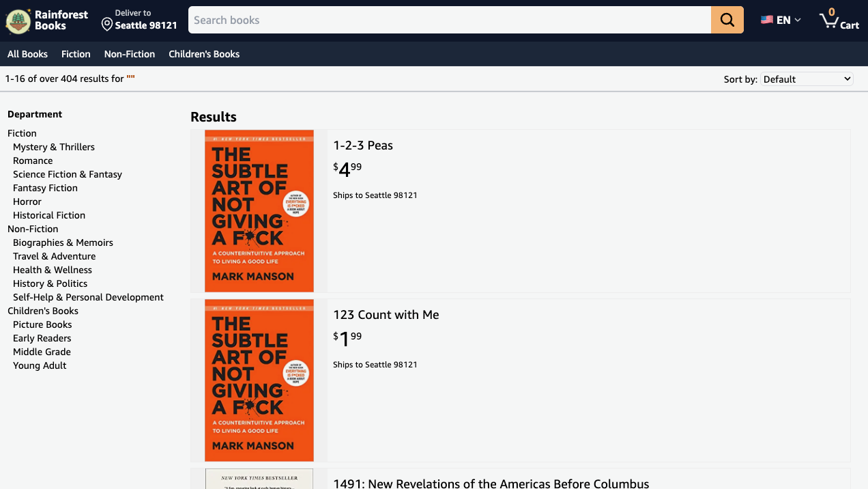Image resolution: width=868 pixels, height=489 pixels.
Task: Select the Self-Help & Personal Development department
Action: click(88, 297)
